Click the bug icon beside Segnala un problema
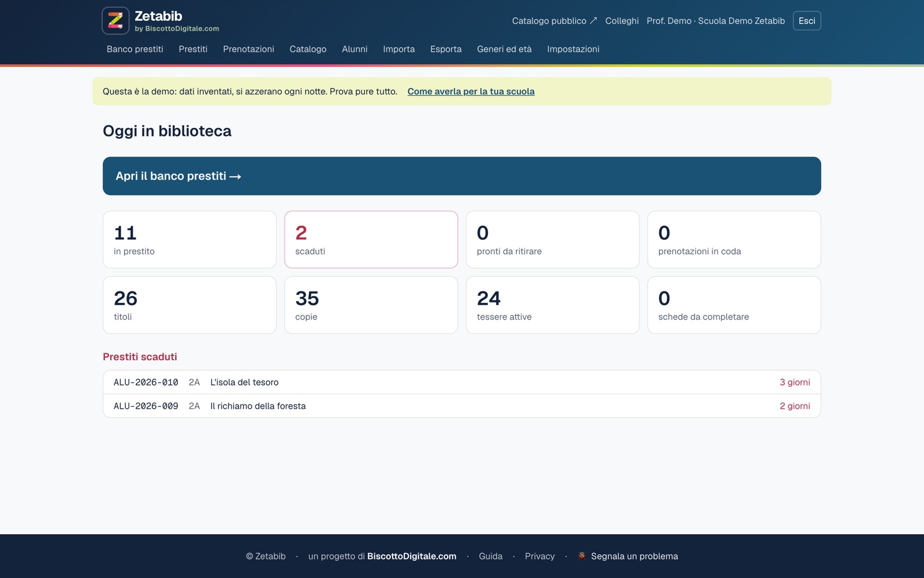The image size is (924, 578). 582,556
